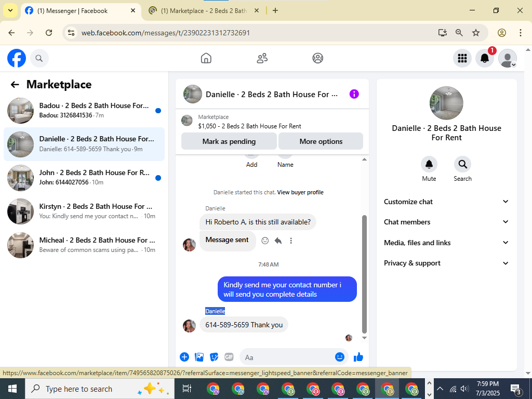532x399 pixels.
Task: View site information icon in address bar
Action: (x=71, y=33)
